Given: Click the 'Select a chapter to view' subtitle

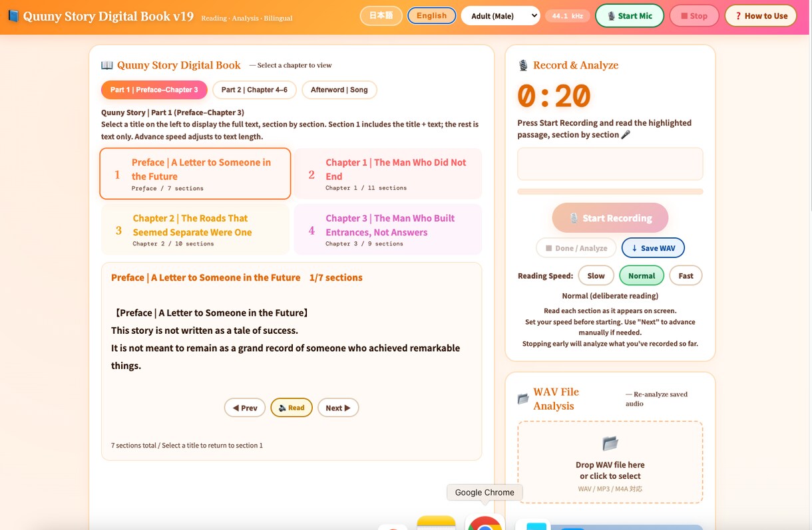Looking at the screenshot, I should 291,65.
